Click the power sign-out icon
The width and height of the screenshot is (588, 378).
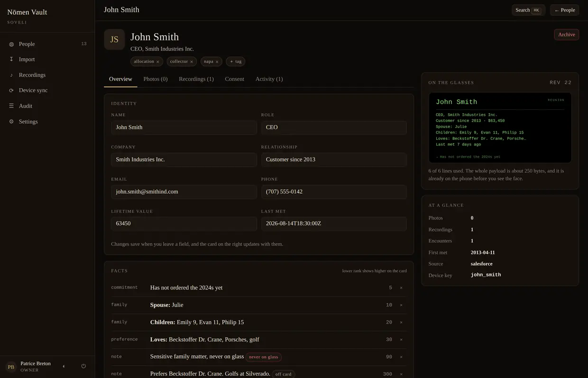pyautogui.click(x=83, y=366)
